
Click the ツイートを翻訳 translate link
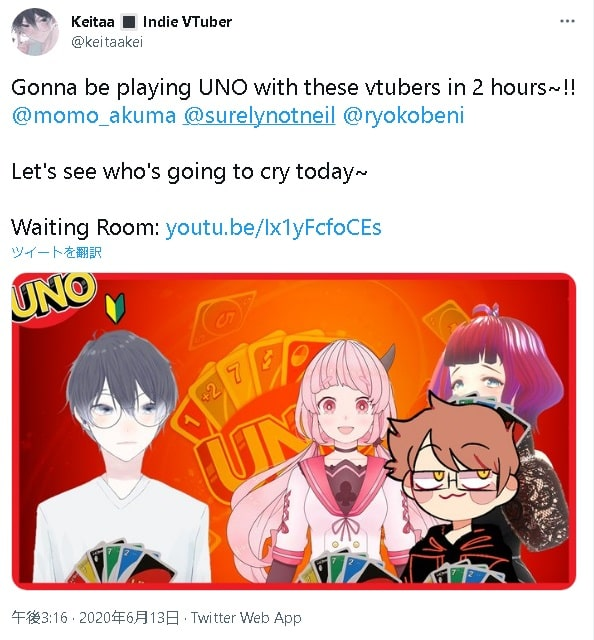pyautogui.click(x=56, y=253)
